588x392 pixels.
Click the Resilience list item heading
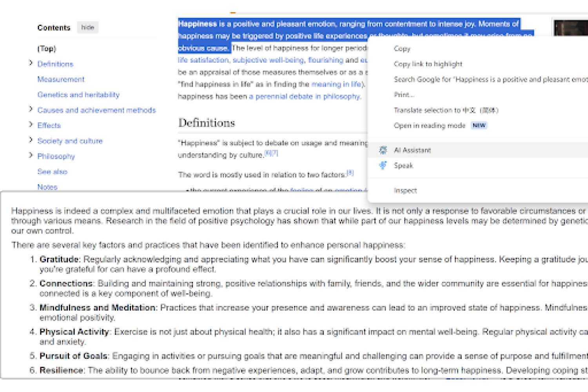[x=61, y=370]
